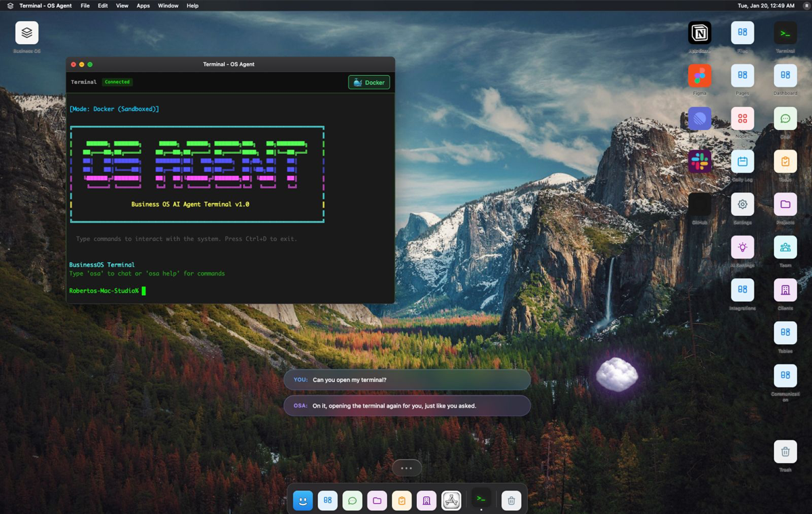Open the Tasks desktop icon
This screenshot has height=514, width=812.
coord(785,161)
